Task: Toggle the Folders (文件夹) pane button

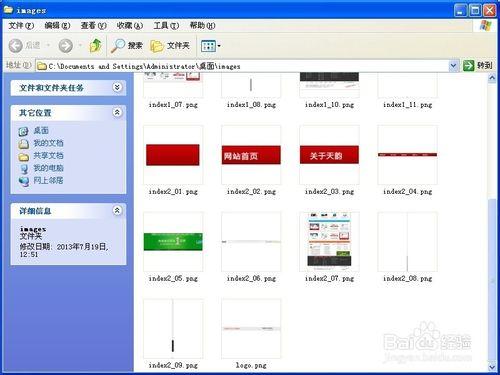Action: 170,46
